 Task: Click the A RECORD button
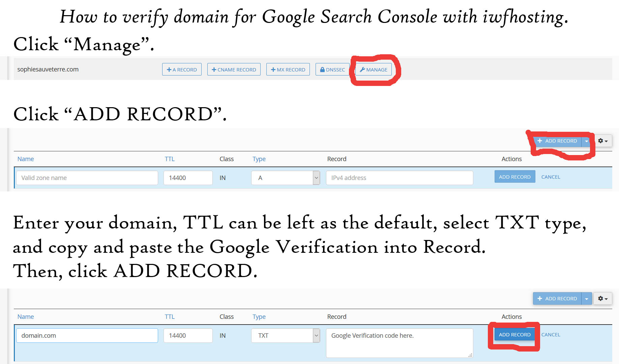182,69
